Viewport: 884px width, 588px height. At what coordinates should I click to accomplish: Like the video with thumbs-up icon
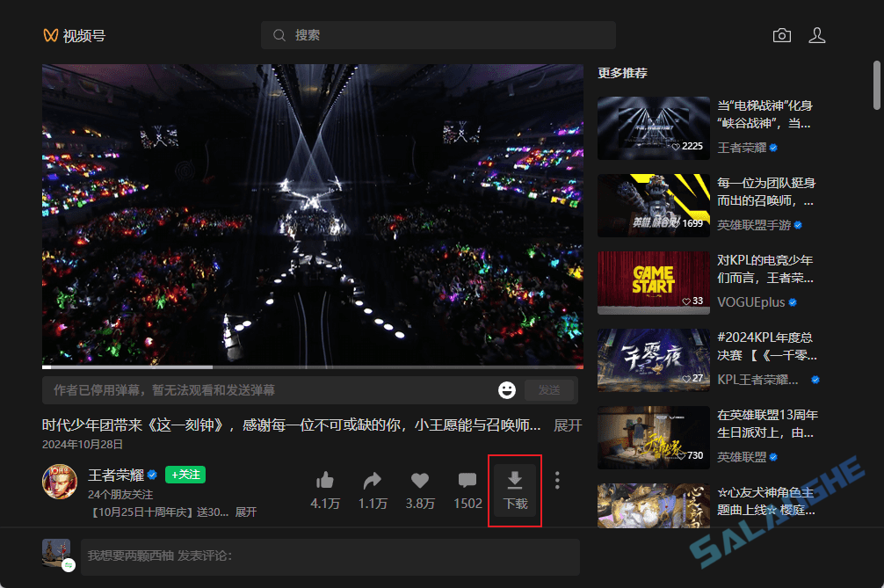325,481
